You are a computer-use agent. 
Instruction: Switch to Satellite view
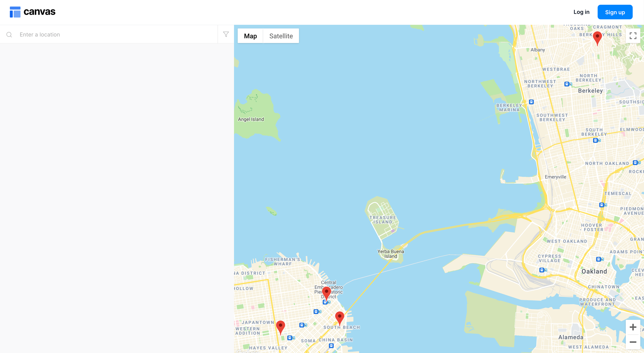click(x=281, y=36)
